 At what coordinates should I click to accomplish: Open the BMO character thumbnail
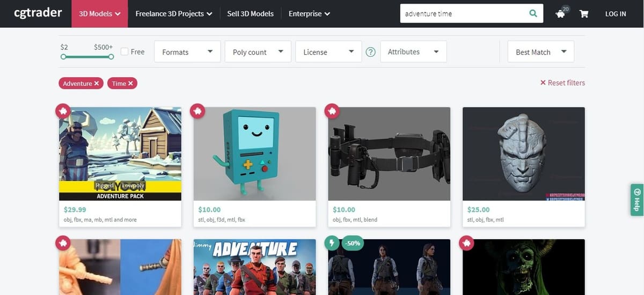pyautogui.click(x=254, y=153)
